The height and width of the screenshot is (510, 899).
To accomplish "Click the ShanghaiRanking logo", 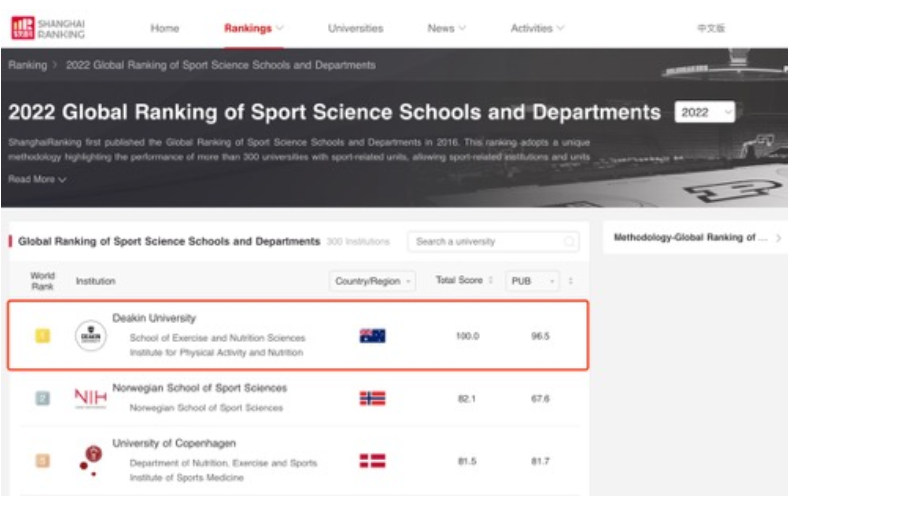I will pos(48,28).
